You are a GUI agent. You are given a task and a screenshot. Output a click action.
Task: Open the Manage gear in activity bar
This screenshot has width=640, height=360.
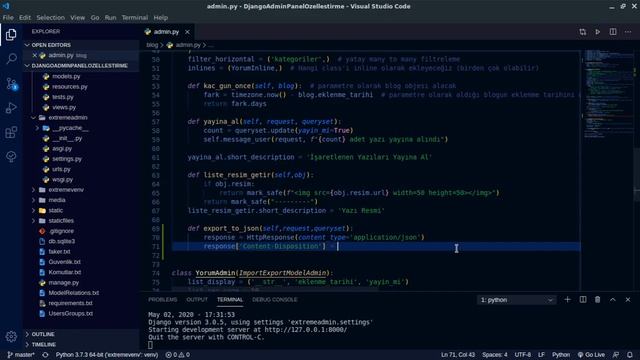[11, 336]
